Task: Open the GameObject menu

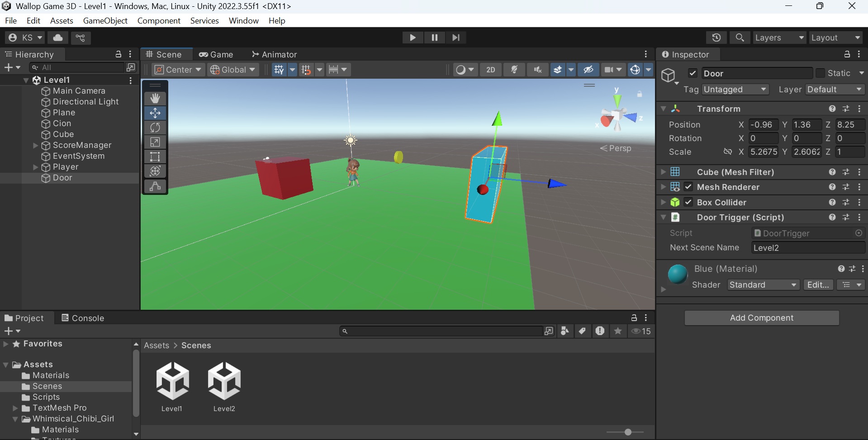Action: (105, 21)
